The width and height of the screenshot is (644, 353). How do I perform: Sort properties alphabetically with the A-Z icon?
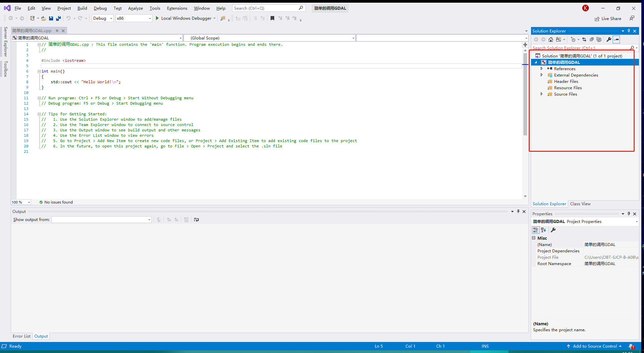543,230
